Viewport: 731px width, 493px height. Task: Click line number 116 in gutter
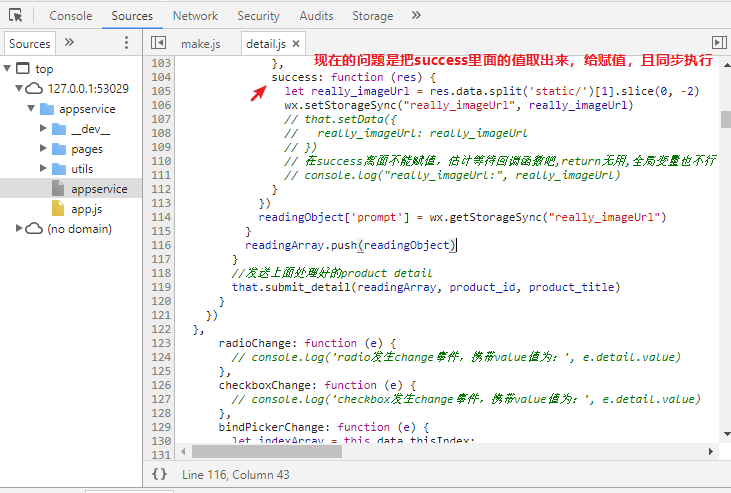click(161, 245)
